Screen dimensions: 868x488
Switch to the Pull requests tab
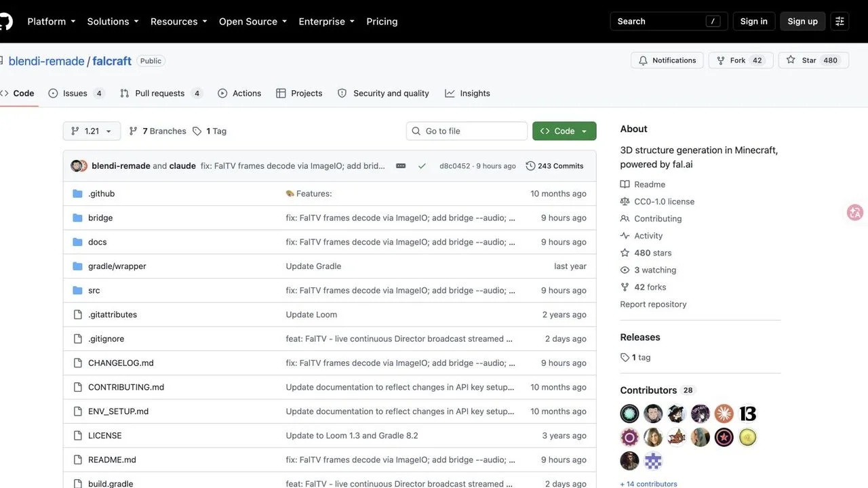(161, 94)
